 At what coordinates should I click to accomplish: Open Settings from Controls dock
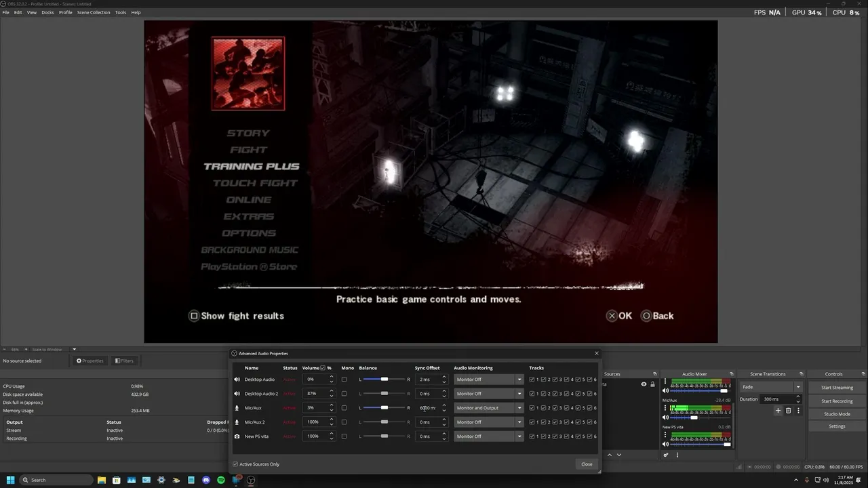[837, 426]
